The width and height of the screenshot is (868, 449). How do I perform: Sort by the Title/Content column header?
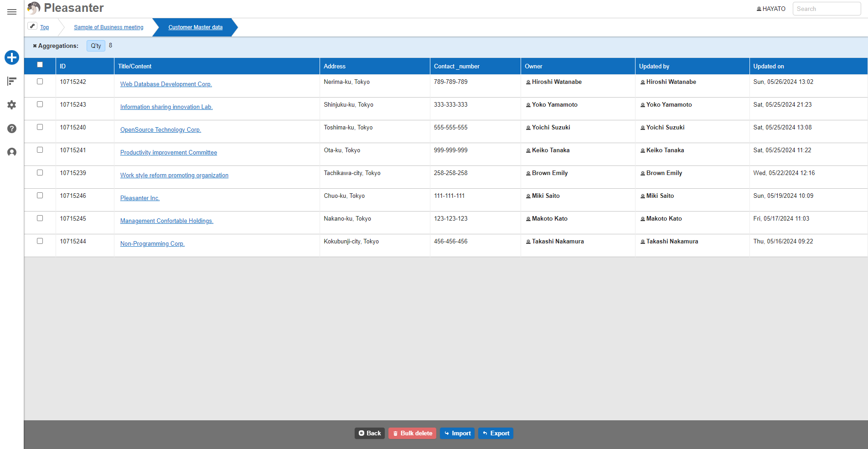(x=217, y=66)
